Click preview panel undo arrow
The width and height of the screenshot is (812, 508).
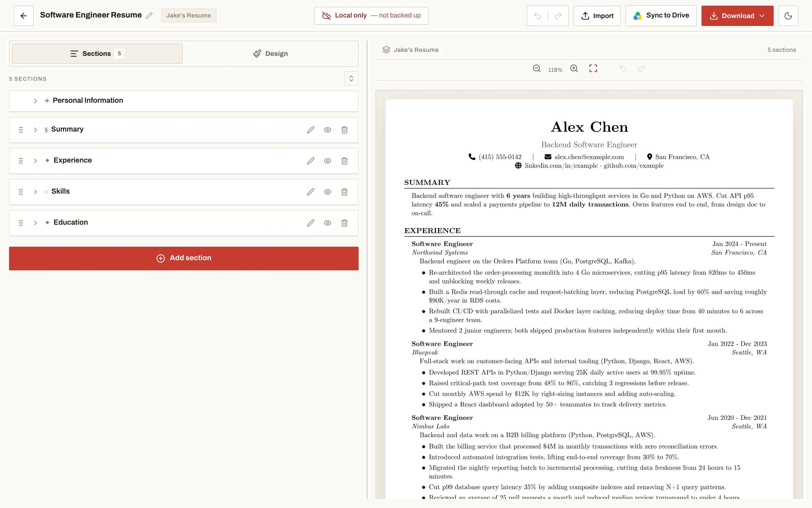click(623, 69)
